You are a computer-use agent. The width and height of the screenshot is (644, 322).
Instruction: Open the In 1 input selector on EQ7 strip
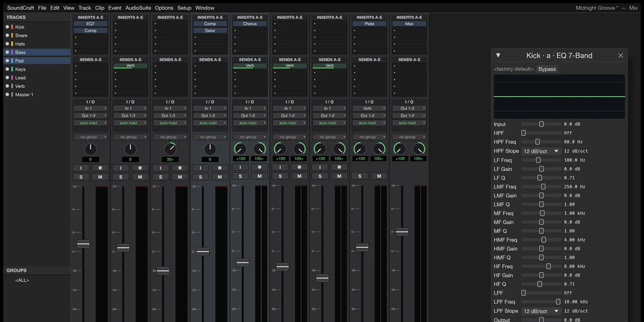(91, 108)
